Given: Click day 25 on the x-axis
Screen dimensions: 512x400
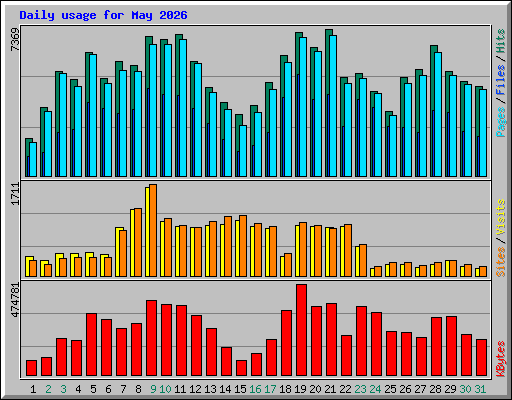Looking at the screenshot, I should pos(390,389).
